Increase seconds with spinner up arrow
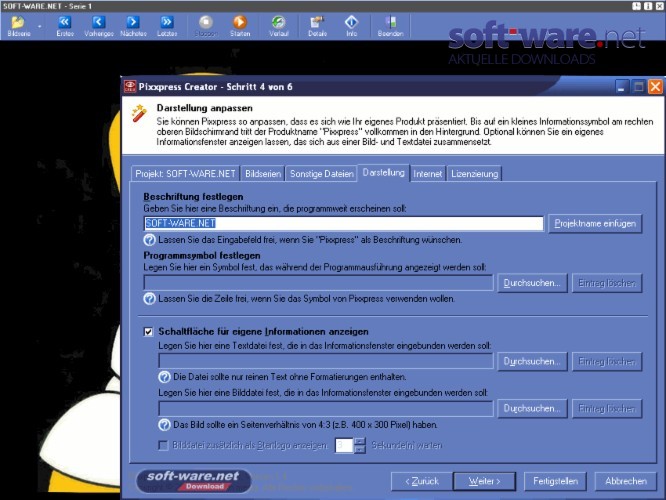The width and height of the screenshot is (666, 500). click(360, 441)
